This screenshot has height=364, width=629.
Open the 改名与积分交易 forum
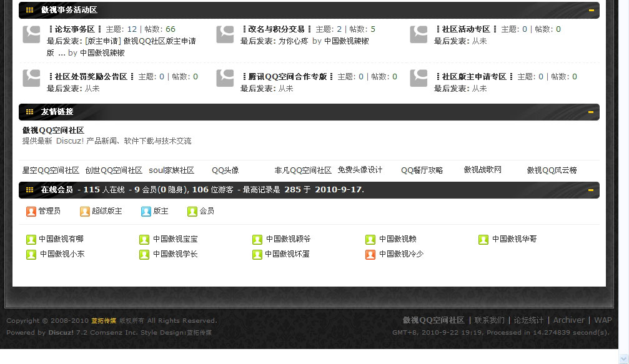coord(276,29)
